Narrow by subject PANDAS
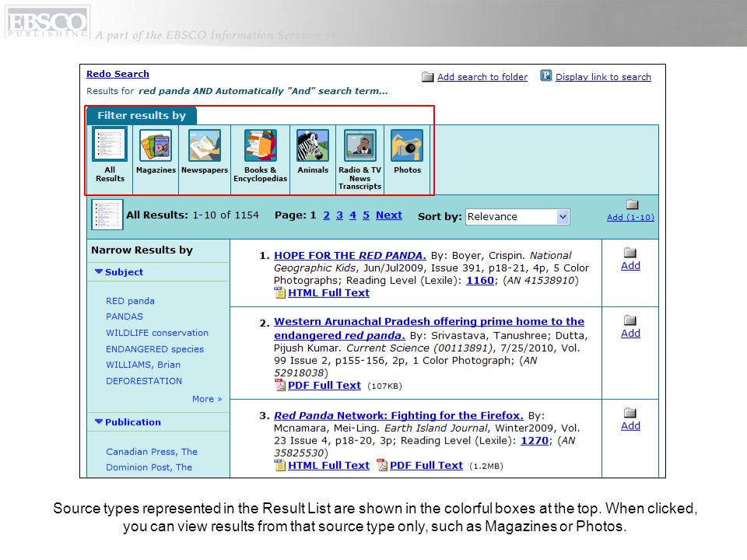This screenshot has height=560, width=747. (124, 317)
